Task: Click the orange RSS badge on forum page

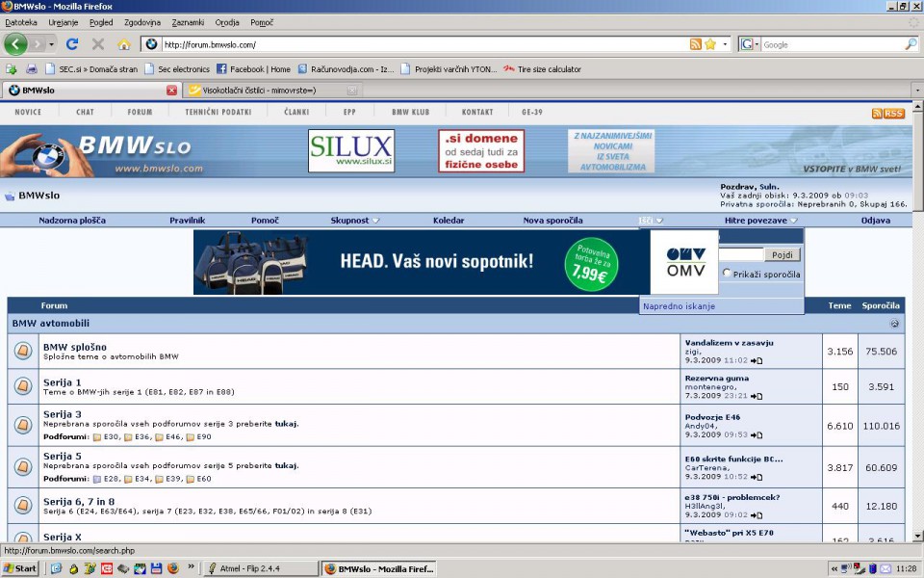Action: [x=888, y=114]
